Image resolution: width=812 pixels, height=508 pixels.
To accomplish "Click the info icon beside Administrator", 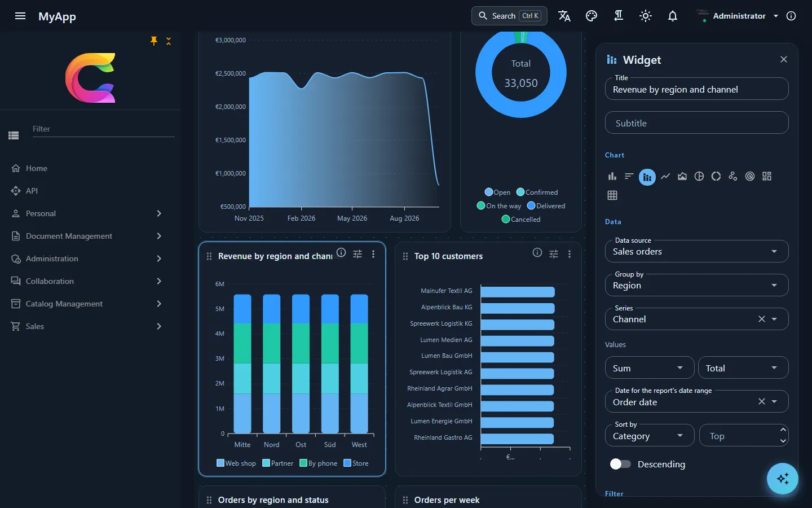I will click(791, 16).
